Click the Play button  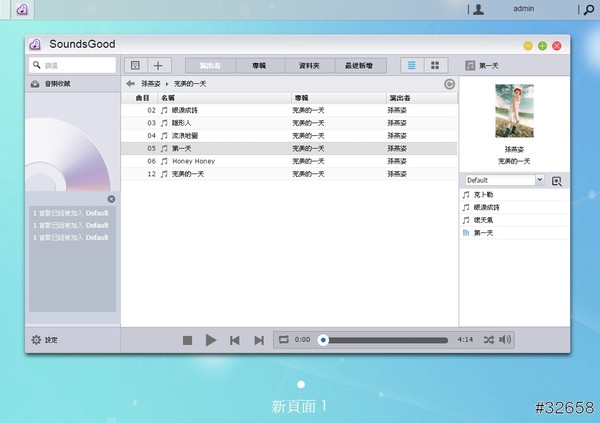211,340
